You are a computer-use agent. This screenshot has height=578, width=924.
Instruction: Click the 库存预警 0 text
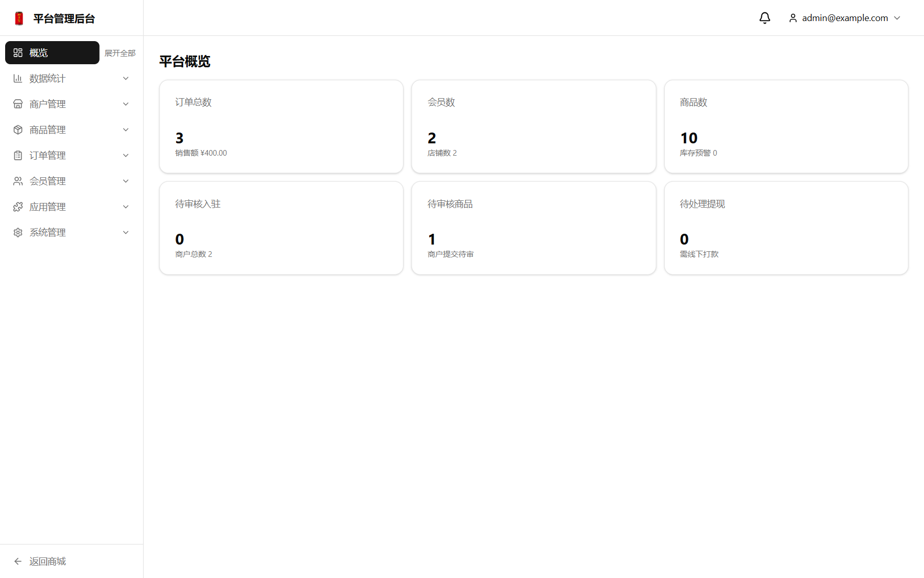(x=699, y=153)
